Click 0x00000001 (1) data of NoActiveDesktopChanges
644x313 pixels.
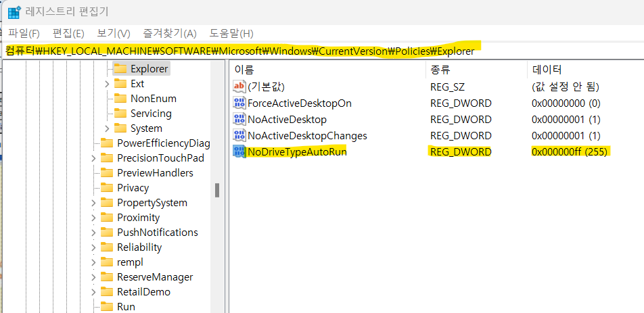point(566,135)
